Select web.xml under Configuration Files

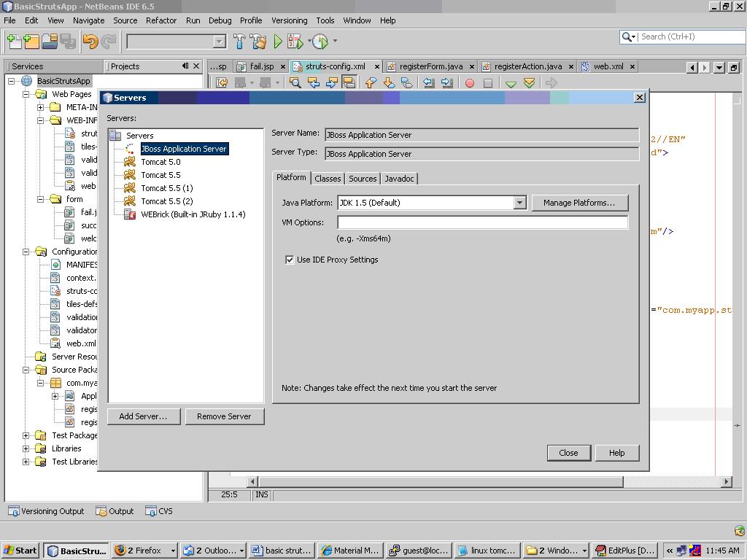point(81,344)
